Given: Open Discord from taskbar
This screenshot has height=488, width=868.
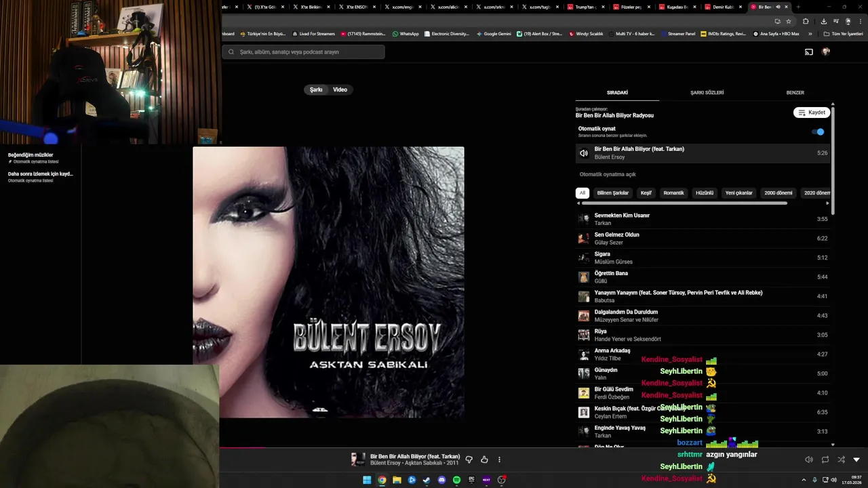Looking at the screenshot, I should point(441,480).
